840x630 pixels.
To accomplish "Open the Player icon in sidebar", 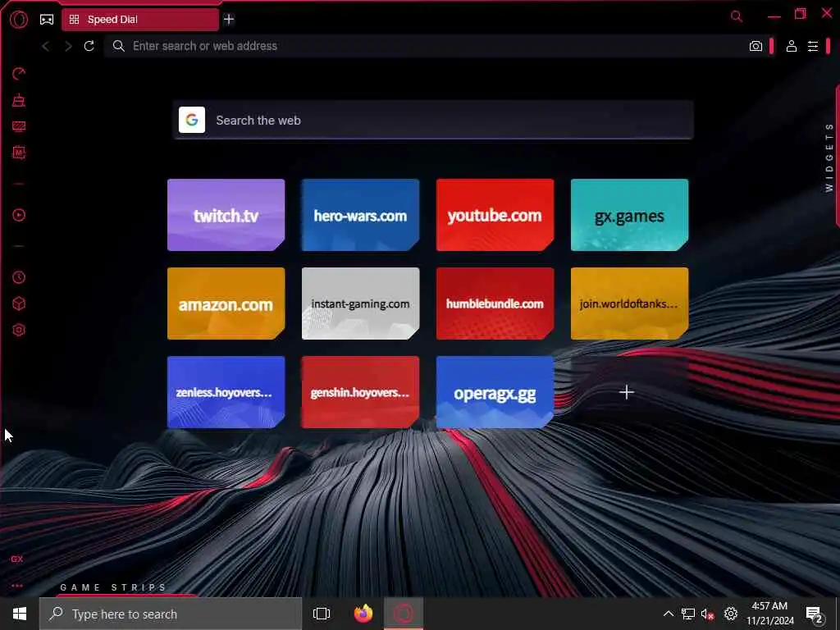I will (x=19, y=216).
